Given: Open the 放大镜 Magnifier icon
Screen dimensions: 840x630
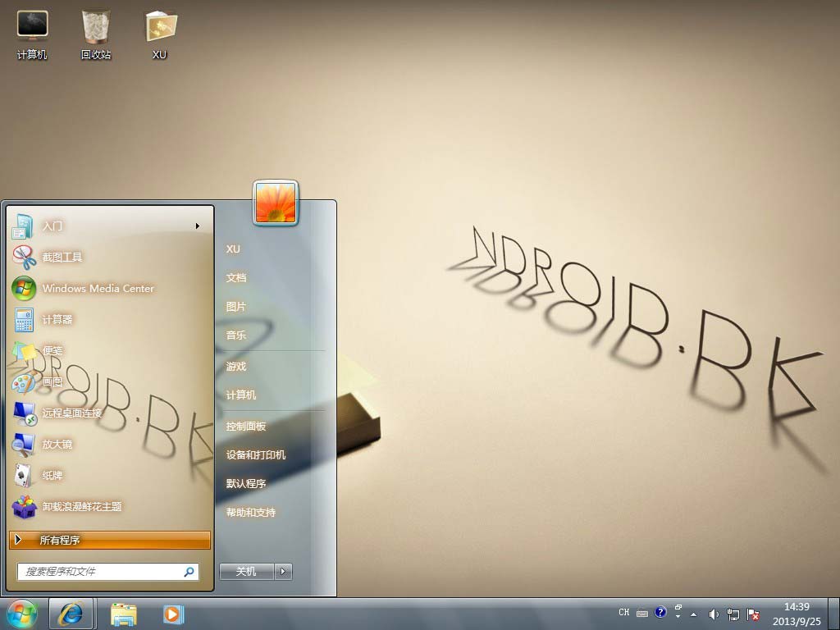Looking at the screenshot, I should [x=25, y=444].
